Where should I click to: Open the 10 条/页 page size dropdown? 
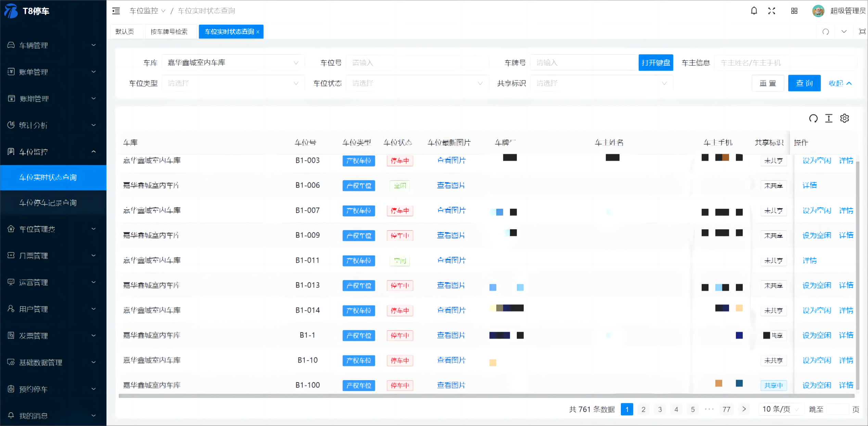pyautogui.click(x=781, y=409)
